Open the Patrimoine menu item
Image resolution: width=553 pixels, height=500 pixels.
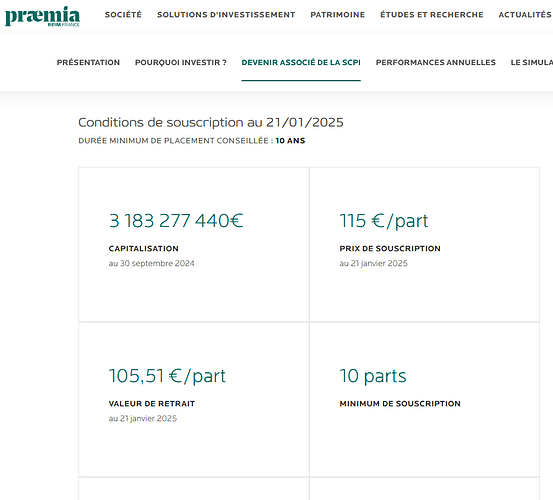coord(338,15)
